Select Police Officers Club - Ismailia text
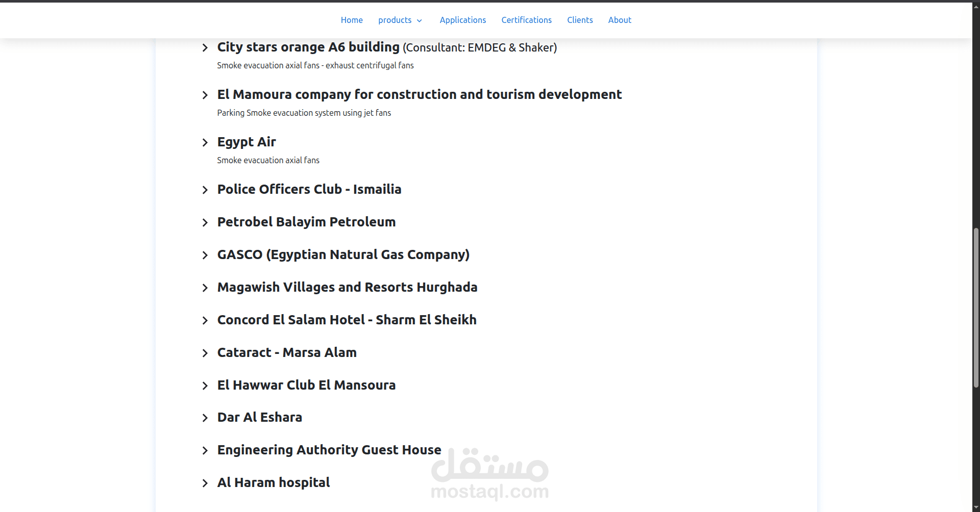This screenshot has width=980, height=512. [309, 189]
